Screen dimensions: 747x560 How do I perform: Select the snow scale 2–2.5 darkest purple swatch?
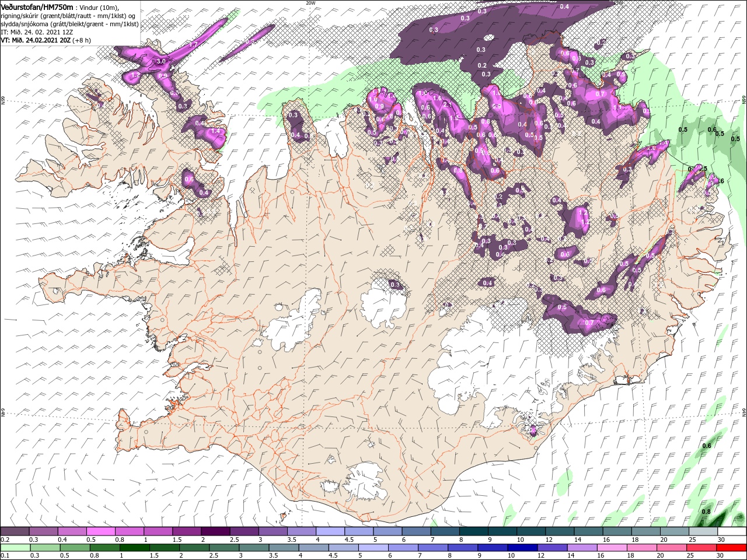(x=215, y=531)
